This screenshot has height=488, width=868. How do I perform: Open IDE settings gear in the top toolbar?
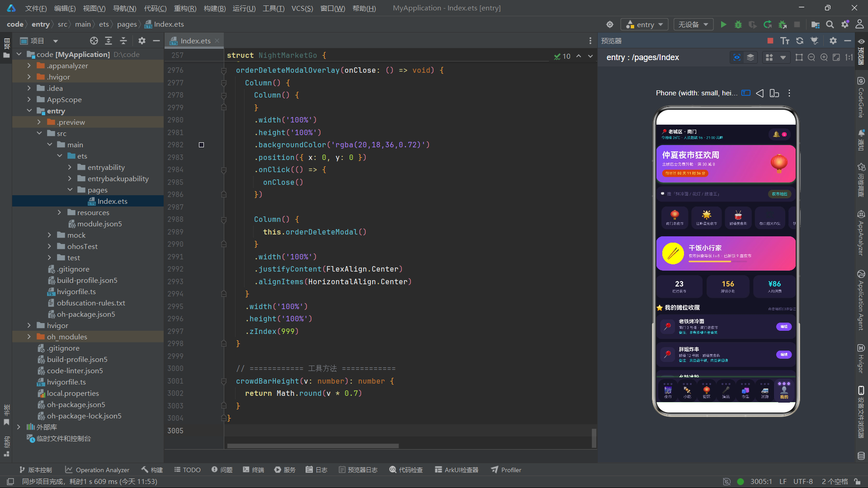845,24
